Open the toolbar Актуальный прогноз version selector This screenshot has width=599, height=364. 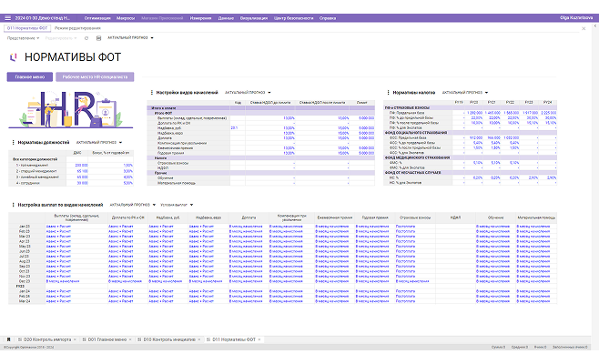130,38
